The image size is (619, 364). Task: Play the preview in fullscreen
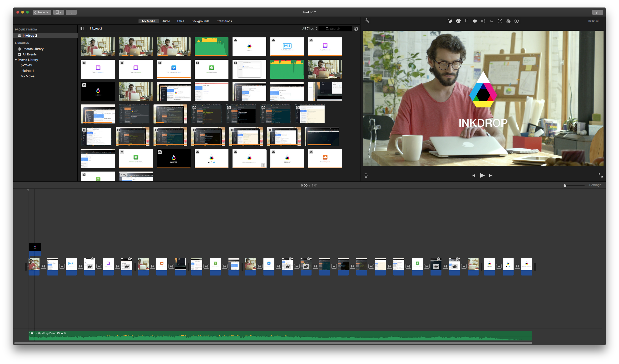[x=601, y=175]
